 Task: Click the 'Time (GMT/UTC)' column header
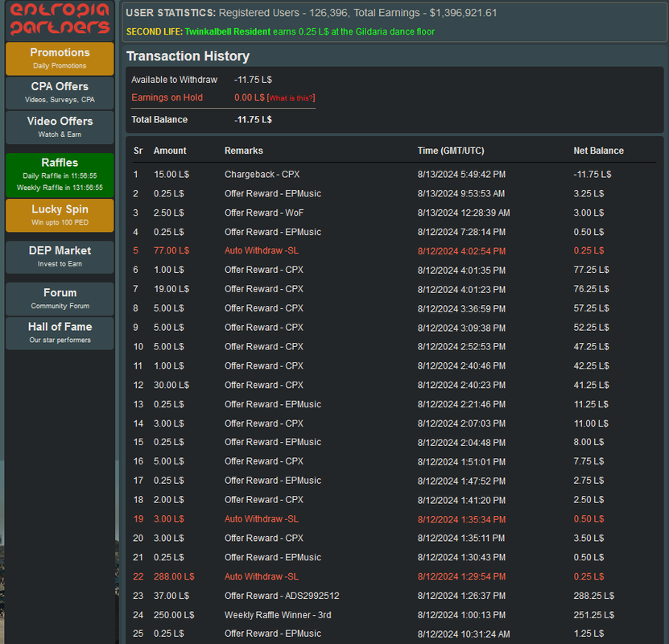pos(451,151)
